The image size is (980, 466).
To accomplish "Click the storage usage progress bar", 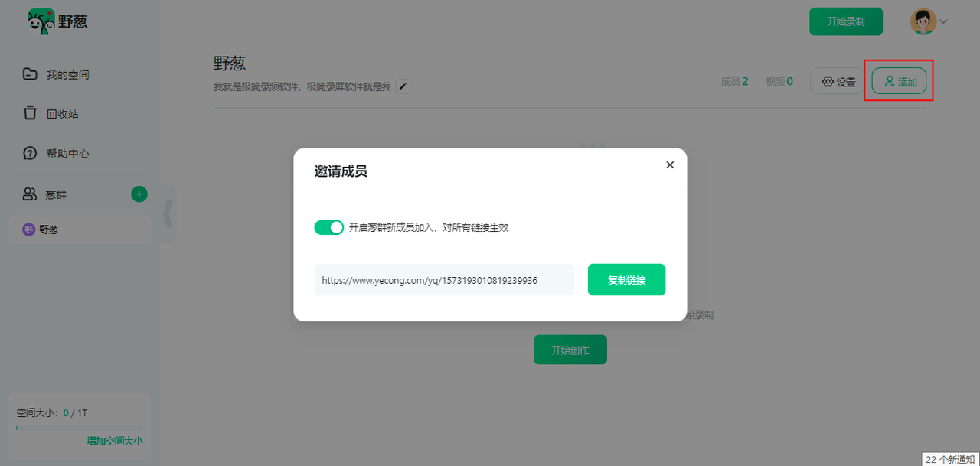I will 80,428.
